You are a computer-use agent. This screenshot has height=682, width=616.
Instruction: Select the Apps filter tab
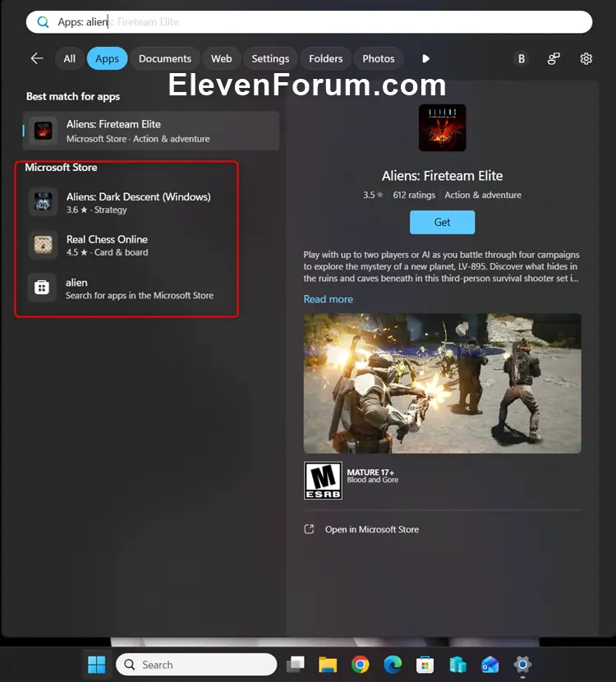coord(107,58)
